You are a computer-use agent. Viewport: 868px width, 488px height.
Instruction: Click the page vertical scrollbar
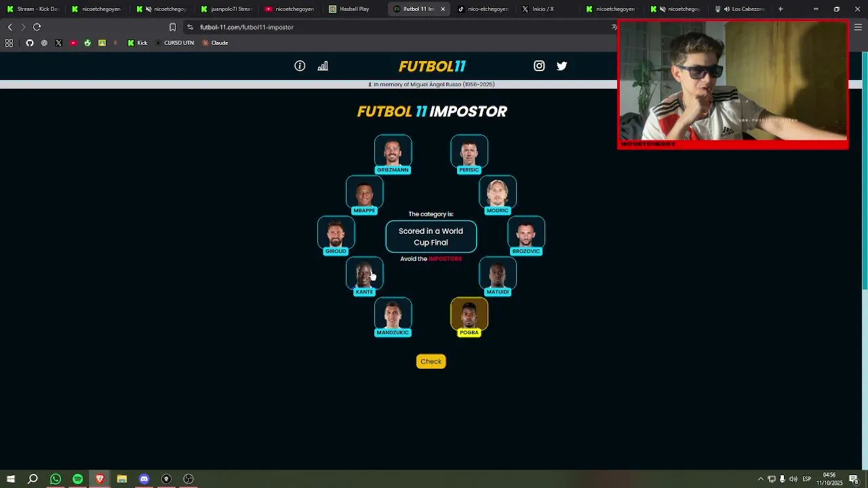(x=865, y=171)
